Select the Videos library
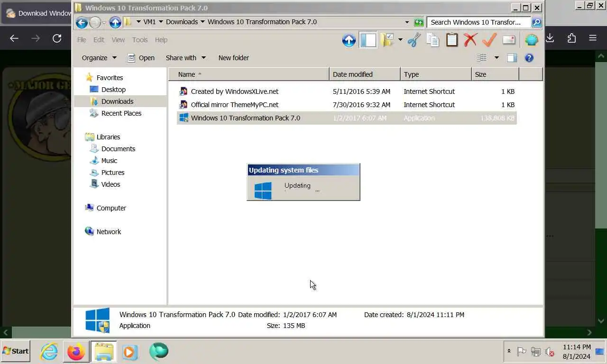The image size is (607, 364). click(110, 184)
